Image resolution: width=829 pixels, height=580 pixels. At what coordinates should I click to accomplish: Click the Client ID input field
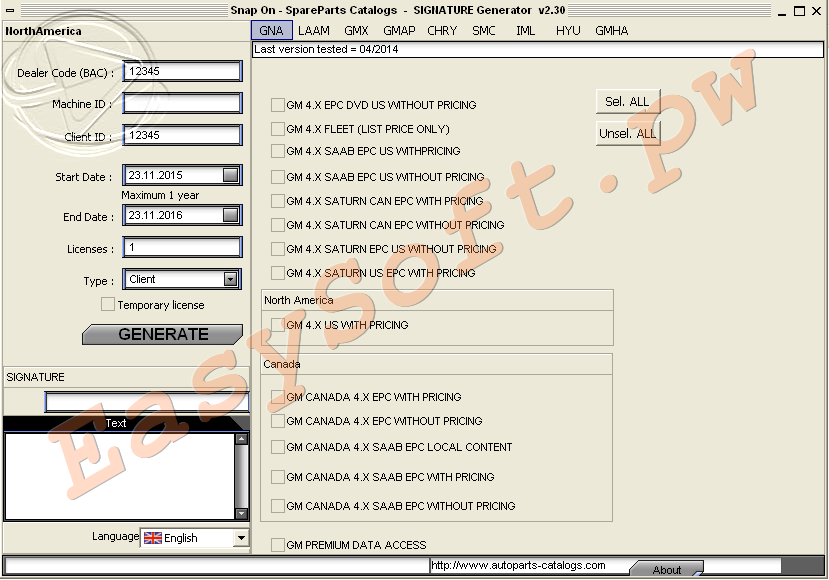(182, 135)
